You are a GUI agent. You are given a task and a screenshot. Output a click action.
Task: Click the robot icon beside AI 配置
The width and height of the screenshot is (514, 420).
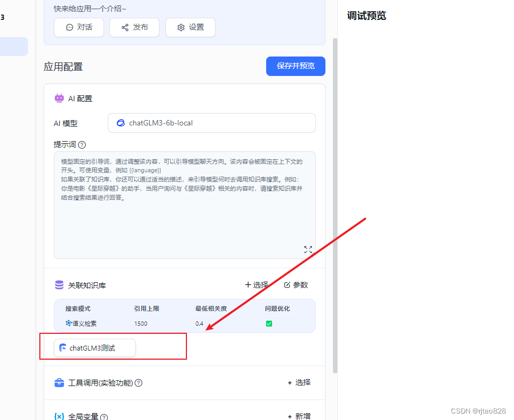click(59, 98)
